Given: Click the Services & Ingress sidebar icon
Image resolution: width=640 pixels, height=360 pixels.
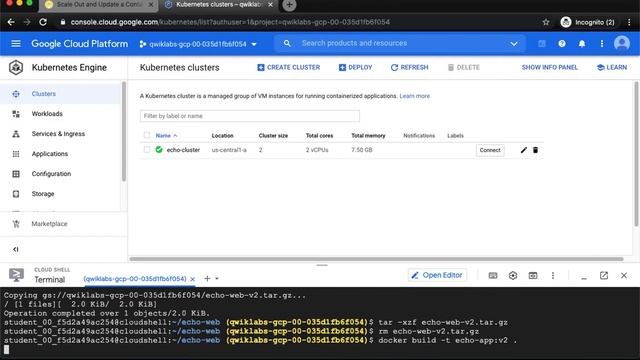Looking at the screenshot, I should (16, 134).
